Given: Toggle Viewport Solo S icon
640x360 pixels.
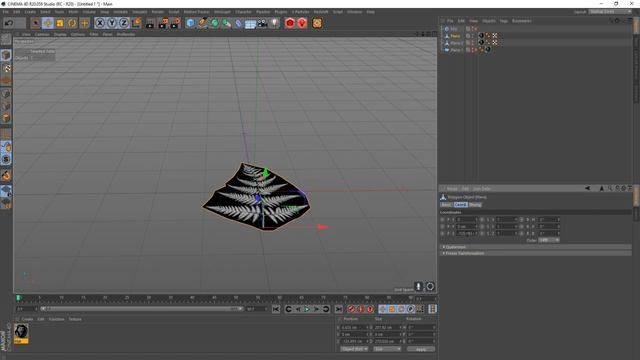Looking at the screenshot, I should (6, 159).
